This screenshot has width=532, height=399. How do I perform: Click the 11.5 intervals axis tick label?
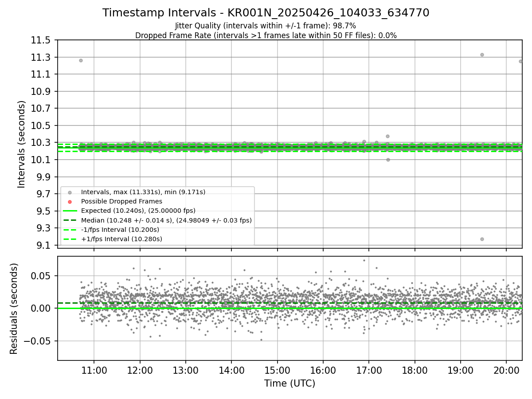coord(40,40)
